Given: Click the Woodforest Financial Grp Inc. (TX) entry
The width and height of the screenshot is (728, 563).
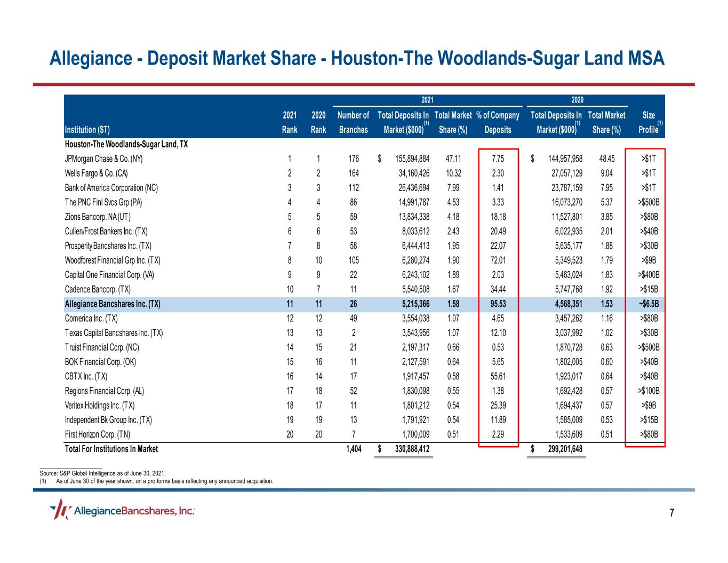Looking at the screenshot, I should click(113, 260).
